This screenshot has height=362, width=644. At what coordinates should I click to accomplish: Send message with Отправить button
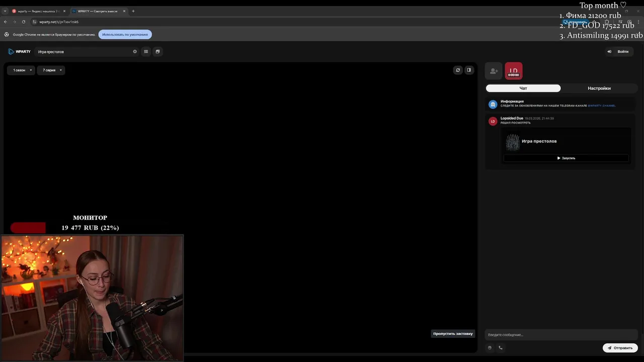[620, 347]
